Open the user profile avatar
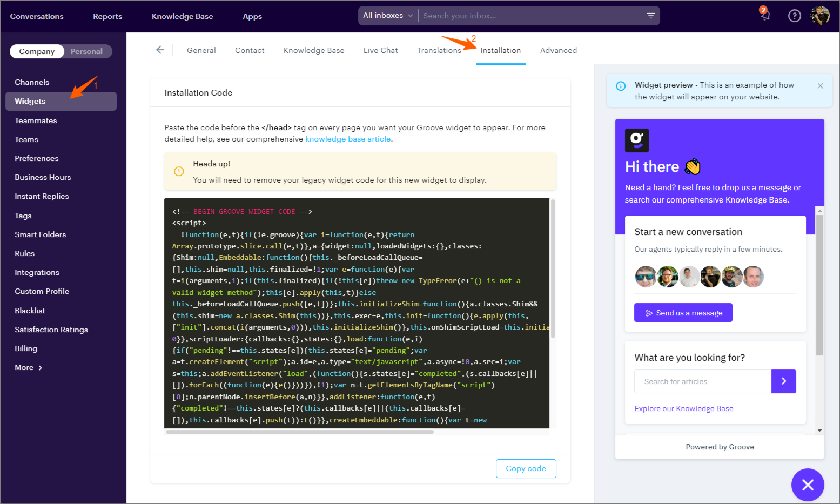Viewport: 840px width, 504px height. tap(820, 16)
